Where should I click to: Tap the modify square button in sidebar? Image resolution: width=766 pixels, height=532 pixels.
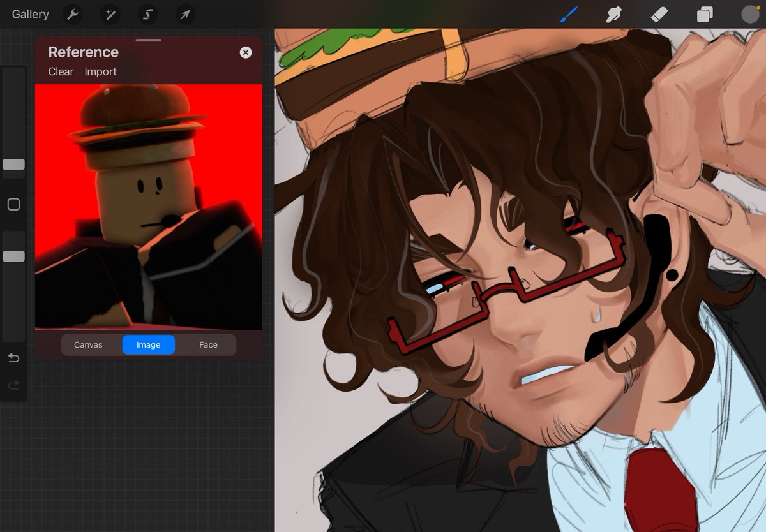pyautogui.click(x=13, y=204)
